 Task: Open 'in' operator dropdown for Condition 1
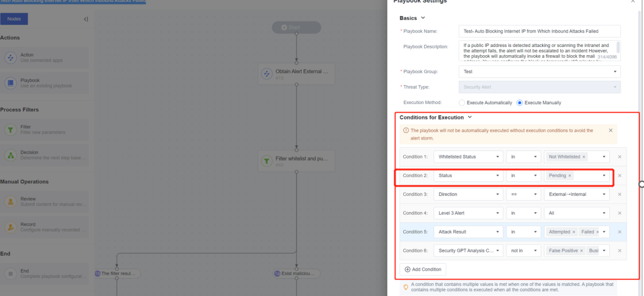[x=523, y=157]
